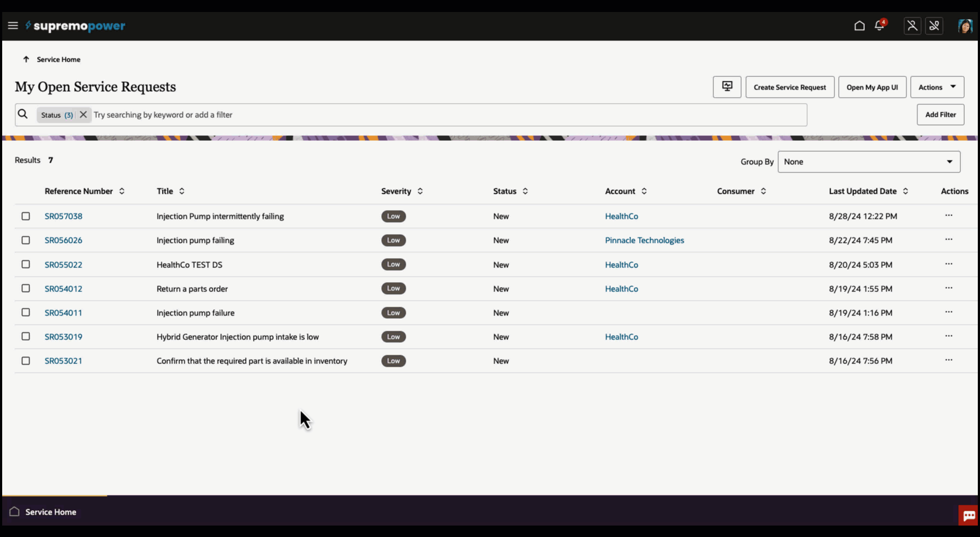Viewport: 980px width, 537px height.
Task: Click the search magnifier in the filter bar
Action: [23, 114]
